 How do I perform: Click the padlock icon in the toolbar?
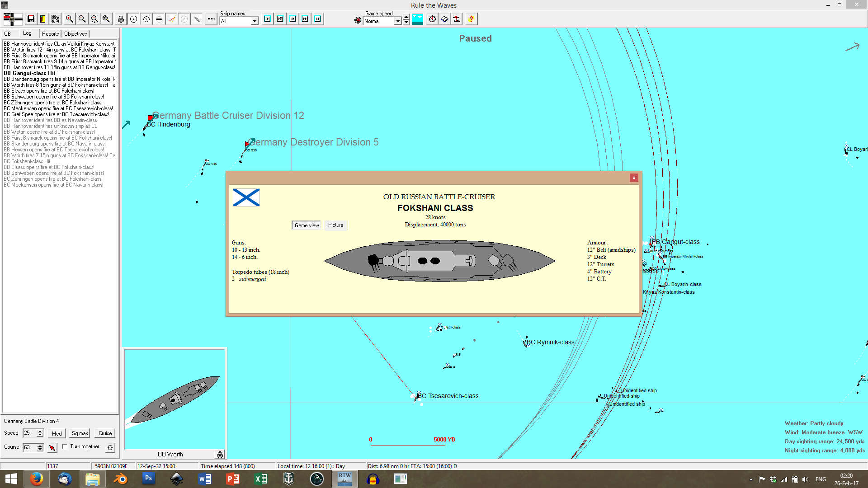point(121,19)
